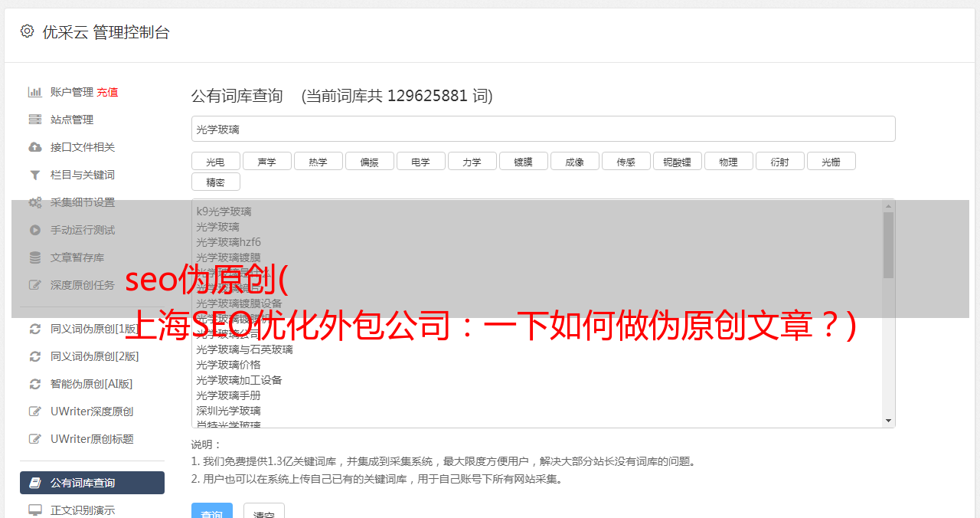
Task: Pick 光学玻璃与石英玻璃 from the results list
Action: tap(244, 349)
